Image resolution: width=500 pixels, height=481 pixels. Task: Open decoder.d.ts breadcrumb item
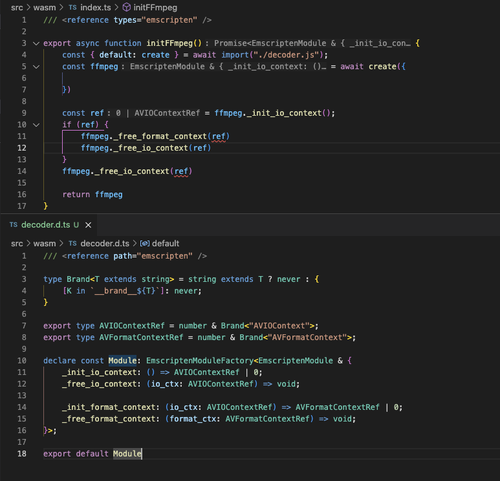105,244
